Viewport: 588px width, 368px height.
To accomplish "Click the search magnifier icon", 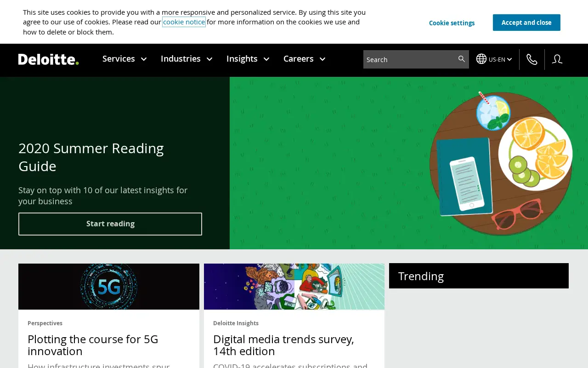I will [x=462, y=59].
